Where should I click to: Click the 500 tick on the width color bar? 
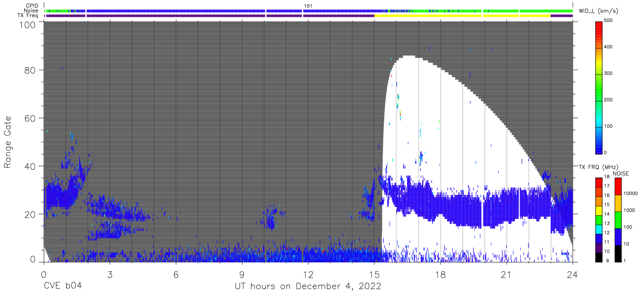click(x=609, y=20)
